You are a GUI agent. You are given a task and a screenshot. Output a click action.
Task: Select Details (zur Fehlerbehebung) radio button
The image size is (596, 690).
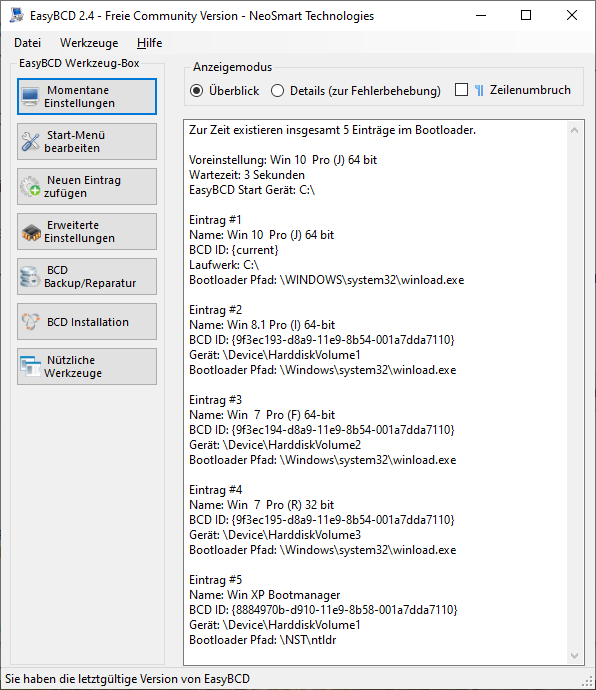tap(277, 91)
